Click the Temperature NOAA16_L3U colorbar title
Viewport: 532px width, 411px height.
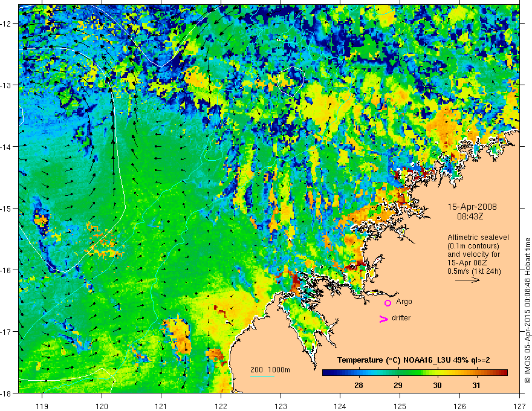[x=414, y=360]
